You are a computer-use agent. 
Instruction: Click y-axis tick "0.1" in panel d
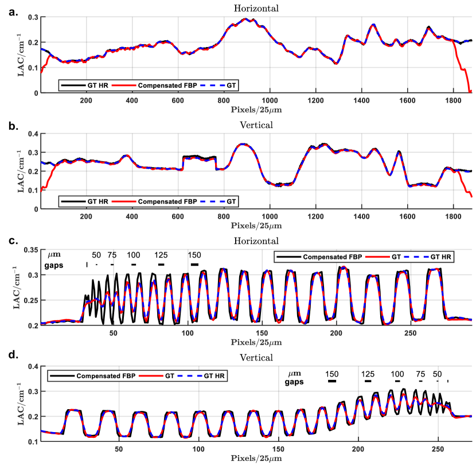(33, 441)
